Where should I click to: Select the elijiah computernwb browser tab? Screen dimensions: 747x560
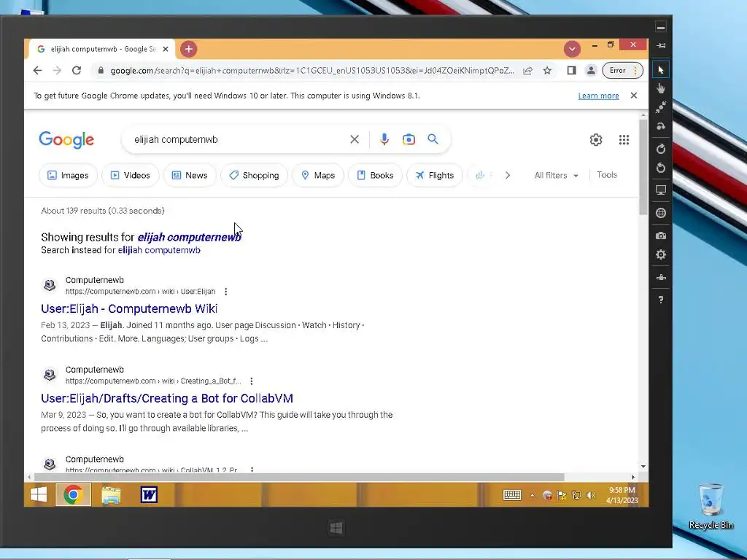[x=102, y=49]
